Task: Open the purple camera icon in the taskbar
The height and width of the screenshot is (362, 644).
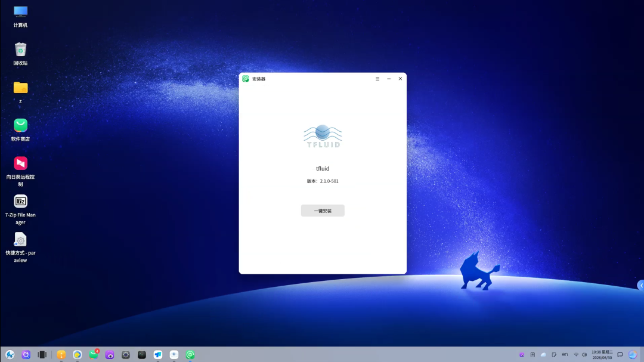Action: pos(110,355)
